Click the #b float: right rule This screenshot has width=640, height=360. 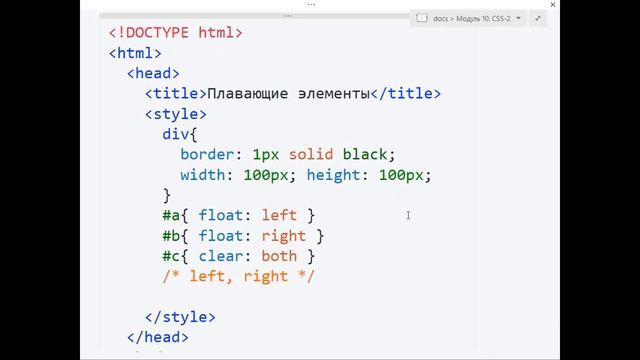click(x=243, y=236)
